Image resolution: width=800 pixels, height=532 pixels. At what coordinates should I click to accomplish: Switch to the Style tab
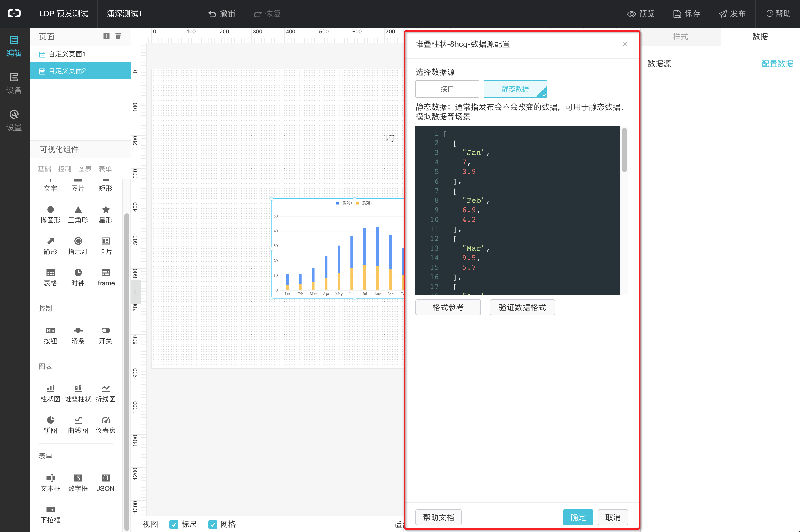[x=680, y=37]
